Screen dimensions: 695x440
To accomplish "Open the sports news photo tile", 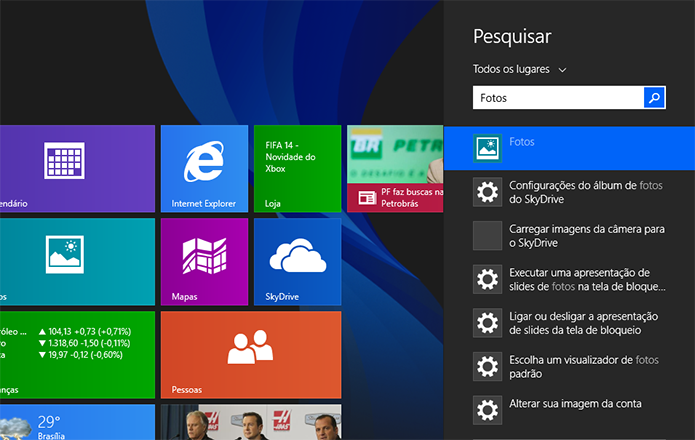I will click(251, 422).
